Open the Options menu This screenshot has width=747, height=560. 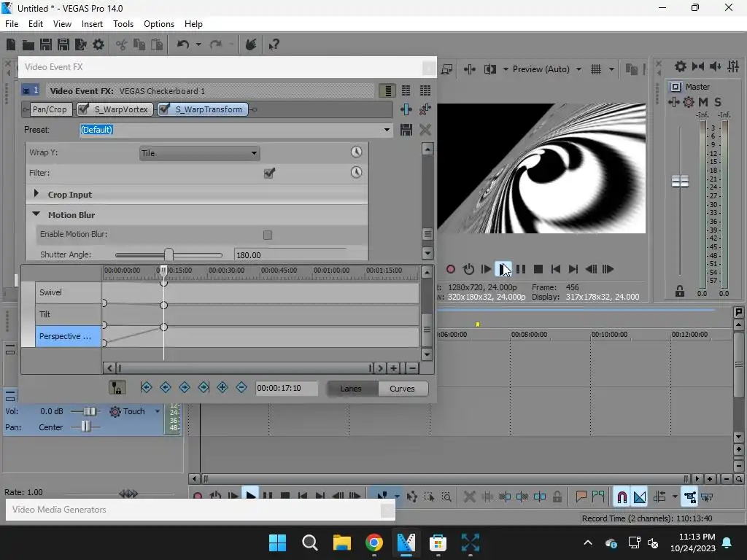tap(158, 24)
